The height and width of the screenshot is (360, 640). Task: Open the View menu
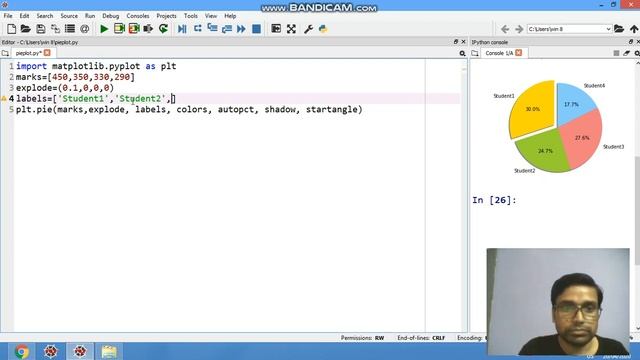click(x=211, y=16)
